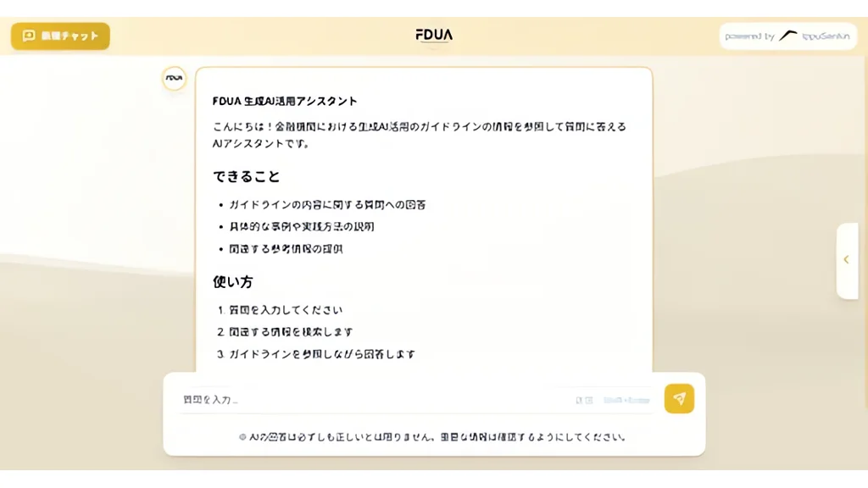Click the swoosh logo in powered-by badge
Viewport: 868px width, 488px height.
pyautogui.click(x=788, y=36)
